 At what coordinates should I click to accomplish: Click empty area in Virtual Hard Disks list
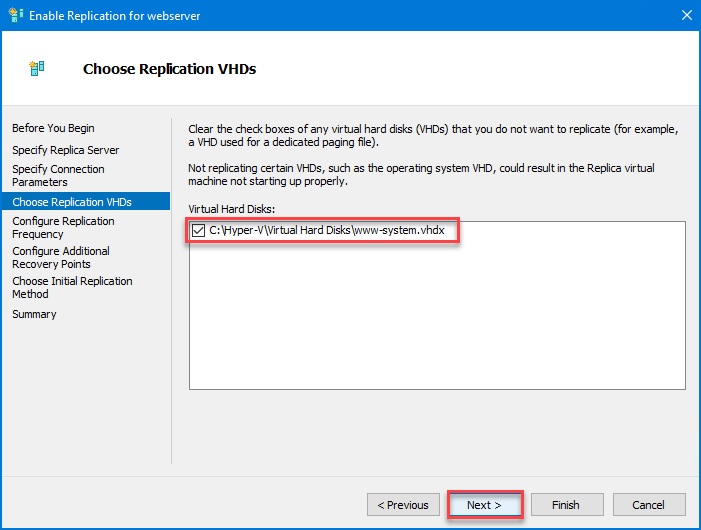click(436, 320)
